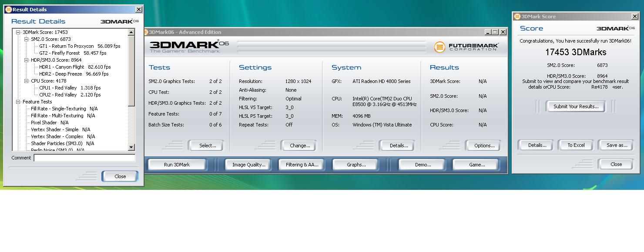The height and width of the screenshot is (252, 644).
Task: Click Close in Result Details window
Action: click(120, 176)
